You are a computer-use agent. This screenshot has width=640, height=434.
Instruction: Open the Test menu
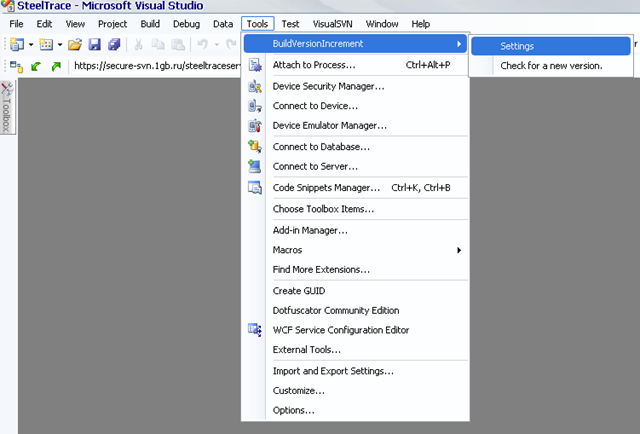[x=290, y=24]
